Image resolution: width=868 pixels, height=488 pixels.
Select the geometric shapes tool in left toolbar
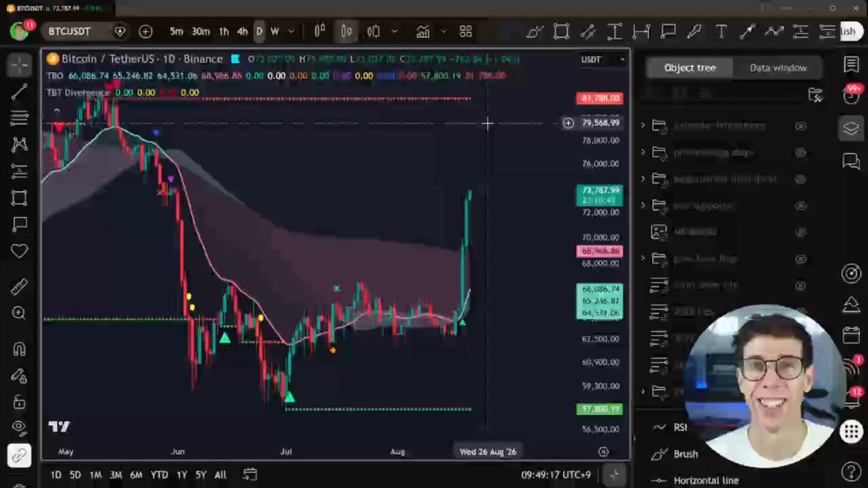tap(19, 198)
